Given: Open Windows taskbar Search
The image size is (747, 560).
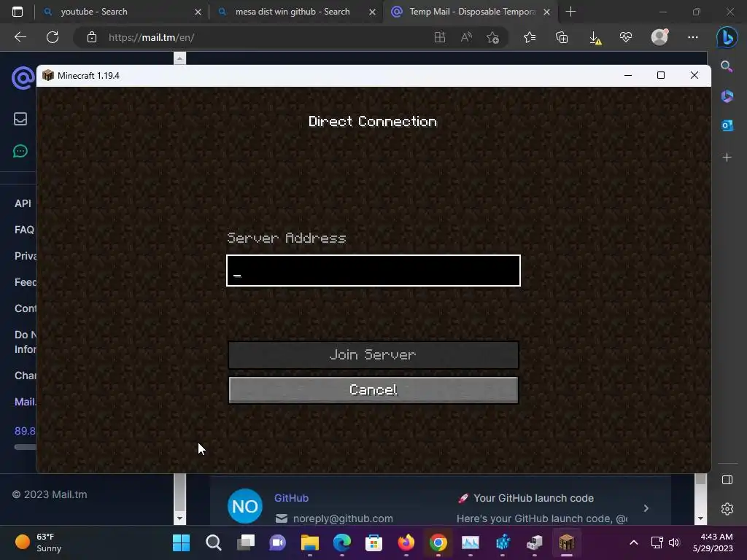Looking at the screenshot, I should tap(214, 542).
